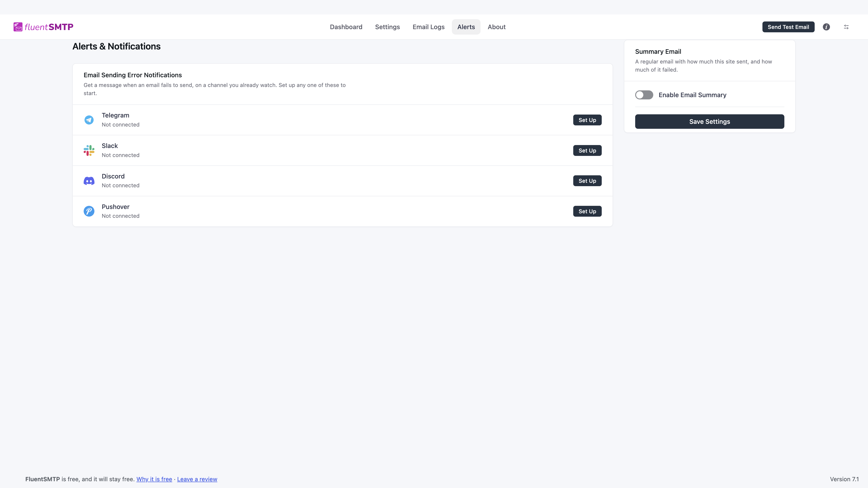
Task: Click the 'Slack' channel name
Action: pyautogui.click(x=110, y=146)
